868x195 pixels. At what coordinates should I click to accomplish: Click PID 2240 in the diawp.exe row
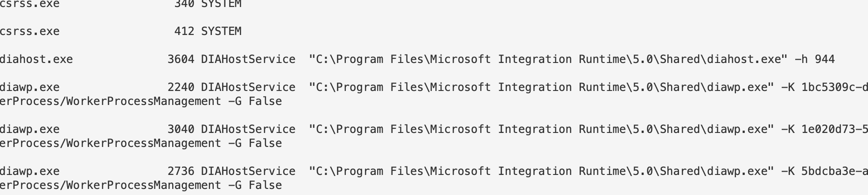(181, 88)
